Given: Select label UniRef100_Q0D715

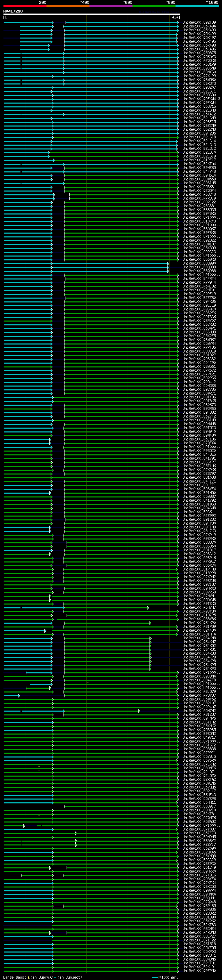Looking at the screenshot, I should [199, 106].
